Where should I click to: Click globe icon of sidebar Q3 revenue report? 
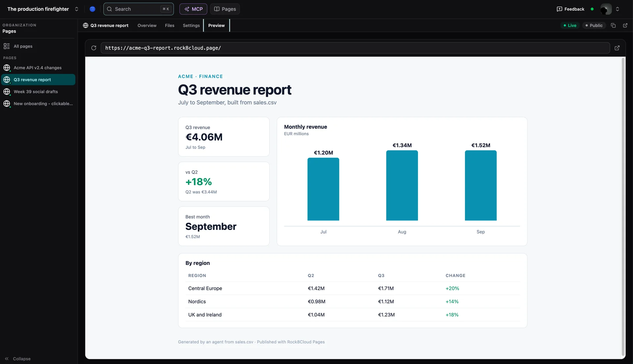(x=7, y=79)
